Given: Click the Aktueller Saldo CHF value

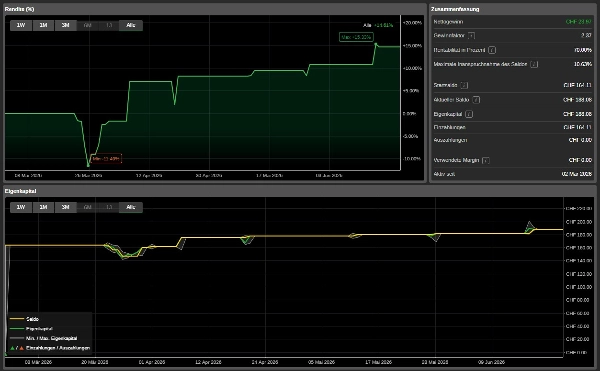Looking at the screenshot, I should [x=577, y=99].
